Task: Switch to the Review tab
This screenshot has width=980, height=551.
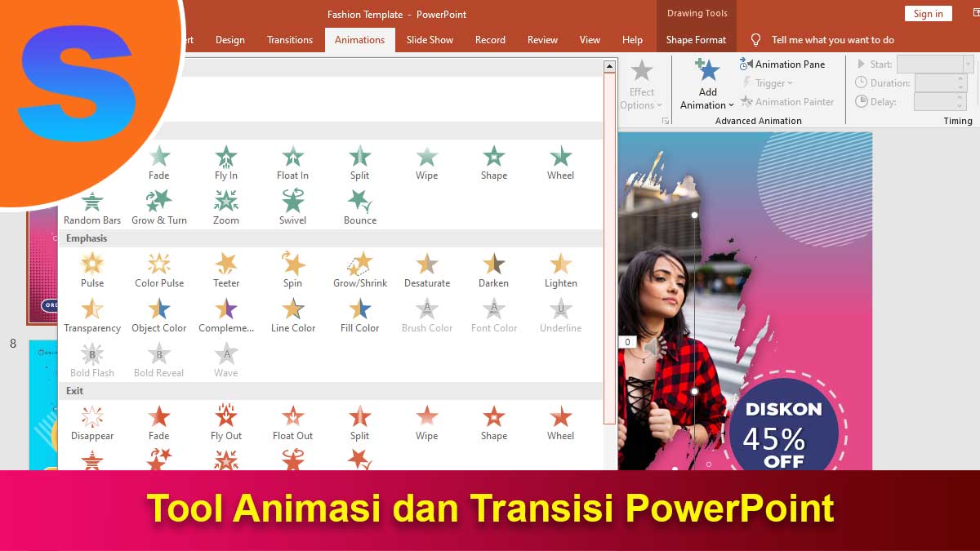Action: coord(542,40)
